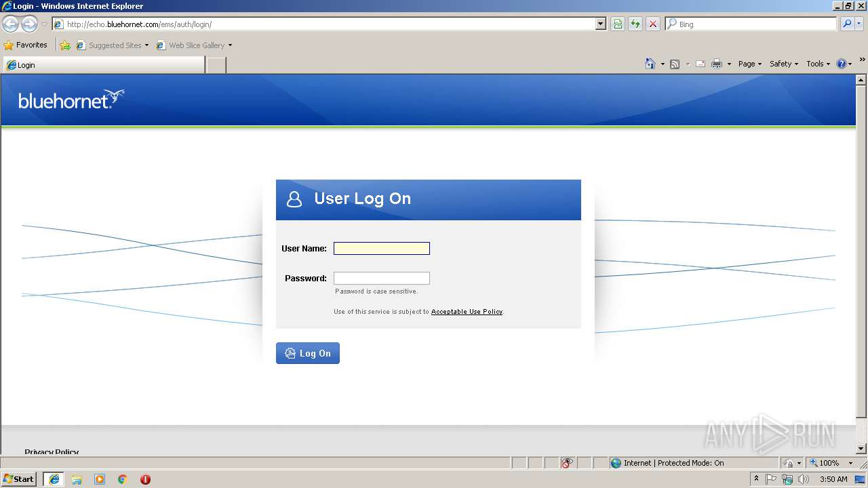Click the Log On button
This screenshot has height=488, width=868.
click(x=308, y=353)
